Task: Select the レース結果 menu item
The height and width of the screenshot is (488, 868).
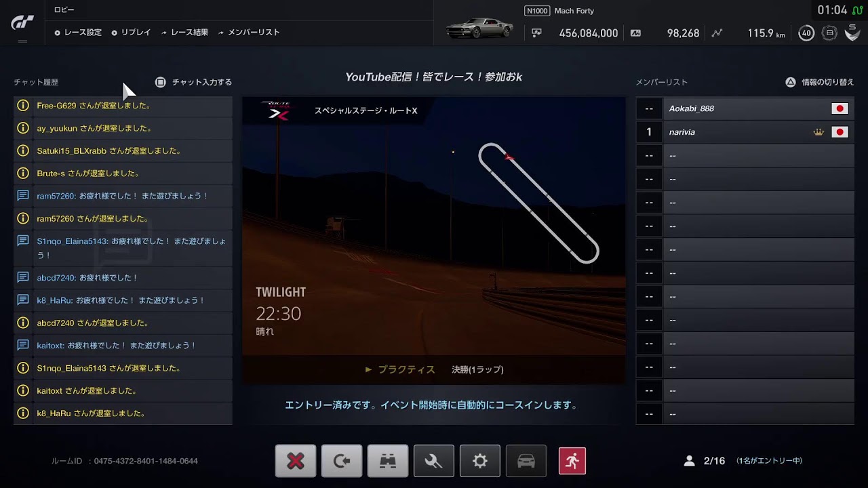Action: click(x=184, y=33)
